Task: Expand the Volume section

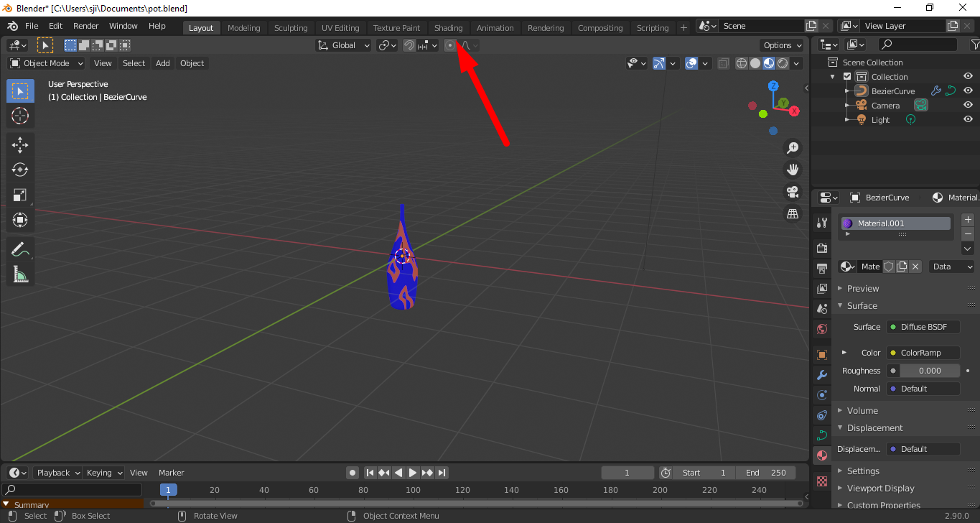Action: click(858, 410)
